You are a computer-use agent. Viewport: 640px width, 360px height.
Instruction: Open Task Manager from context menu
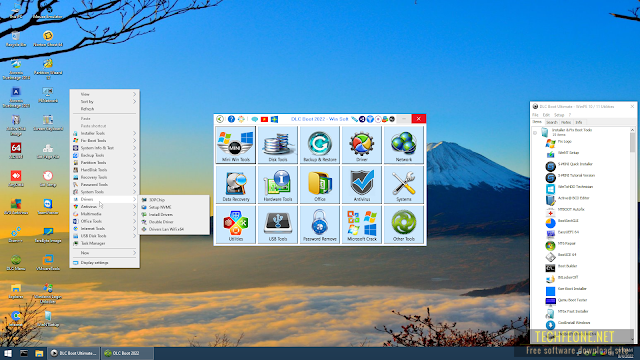tap(105, 243)
